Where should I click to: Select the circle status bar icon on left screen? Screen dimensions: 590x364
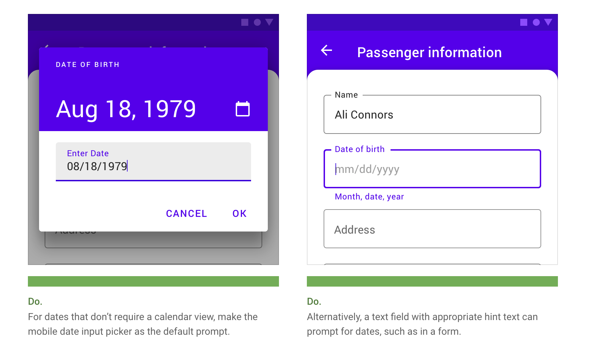pyautogui.click(x=257, y=22)
